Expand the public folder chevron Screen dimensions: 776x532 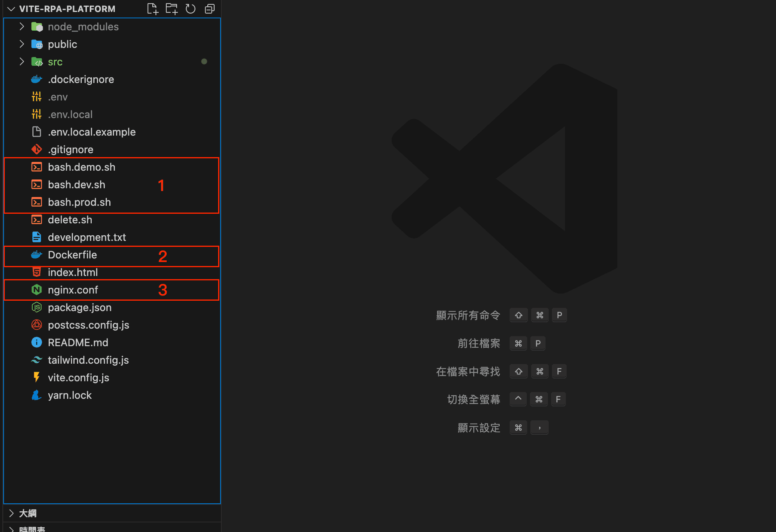click(22, 44)
